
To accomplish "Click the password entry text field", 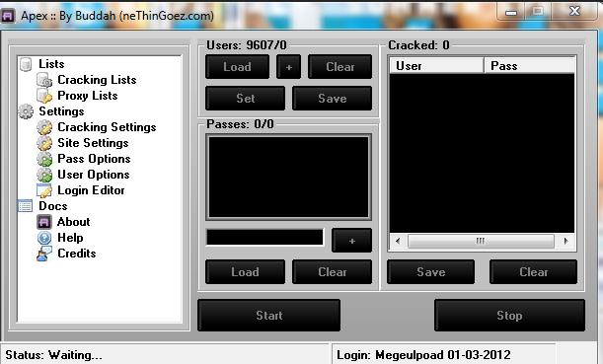I will [x=264, y=238].
